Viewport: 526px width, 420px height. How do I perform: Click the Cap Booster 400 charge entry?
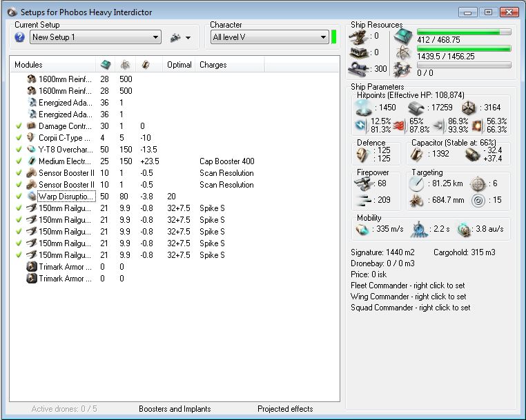[227, 161]
